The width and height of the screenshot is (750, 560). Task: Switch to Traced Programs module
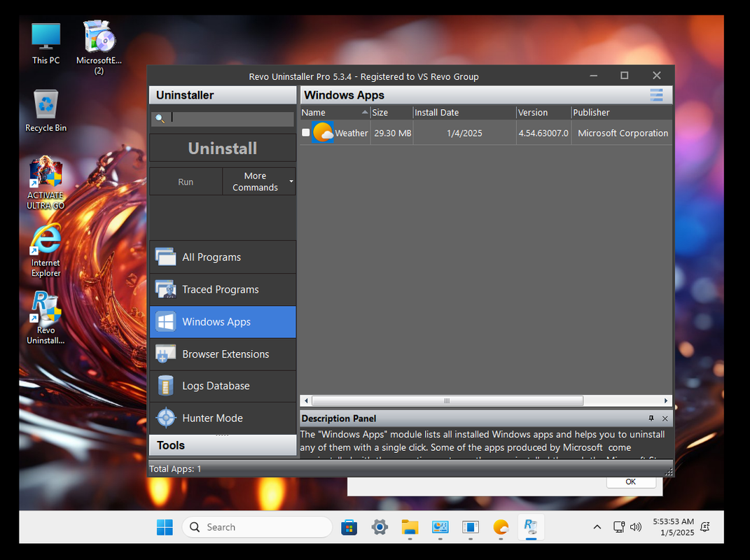(223, 289)
